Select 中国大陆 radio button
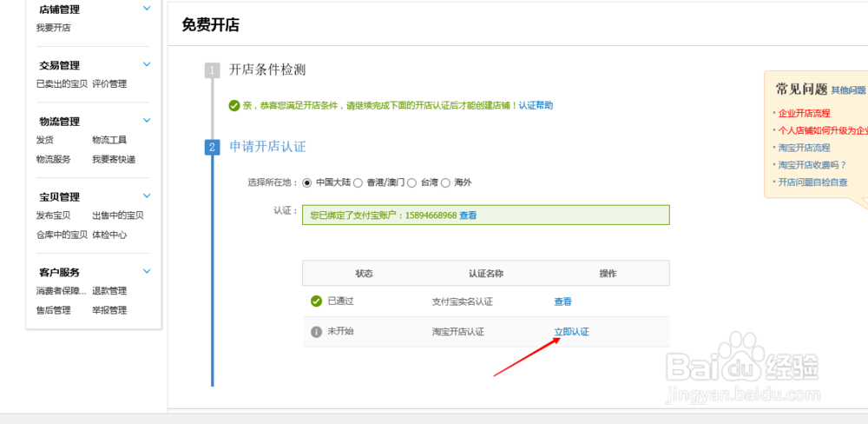Screen dimensions: 868x424 coord(307,182)
